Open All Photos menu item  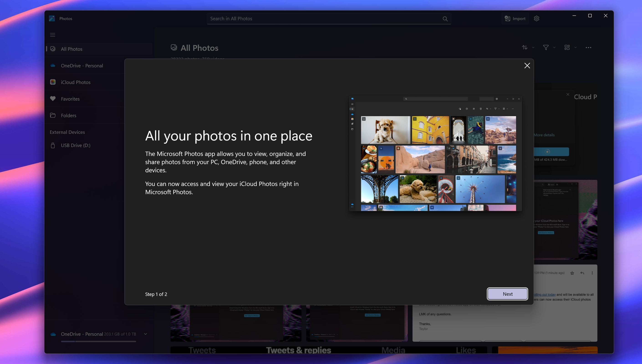[x=71, y=49]
